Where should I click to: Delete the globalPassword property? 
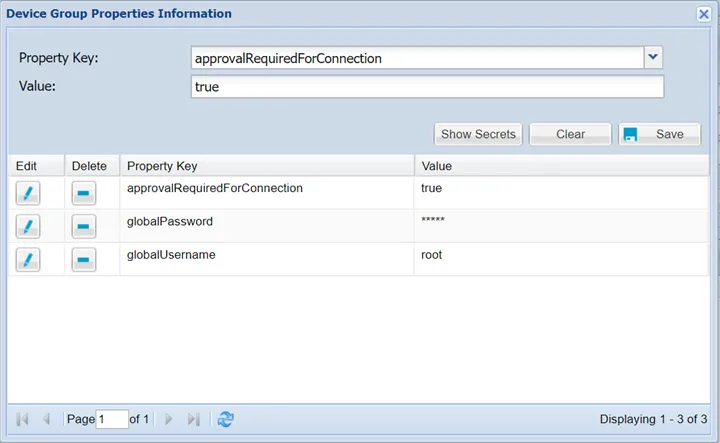[x=84, y=226]
